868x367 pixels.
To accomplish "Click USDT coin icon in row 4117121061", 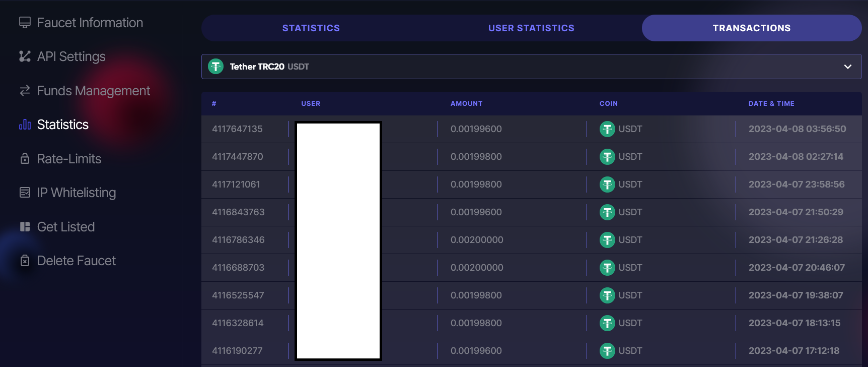I will click(x=607, y=185).
